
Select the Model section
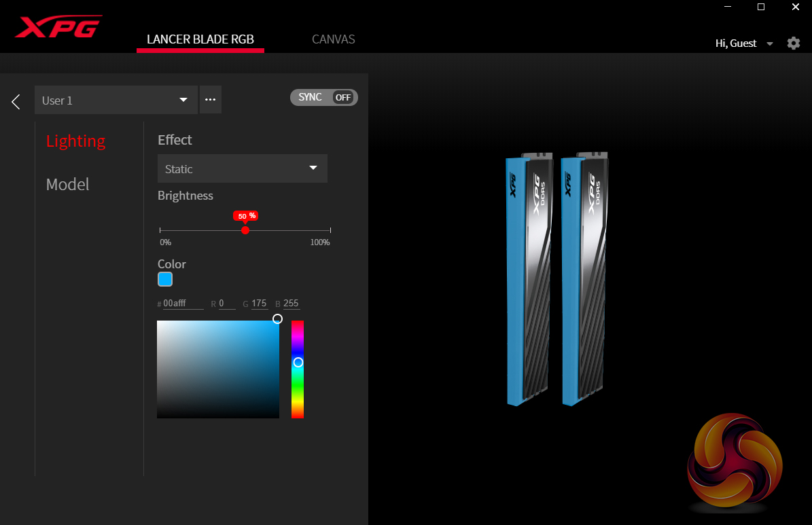tap(67, 184)
